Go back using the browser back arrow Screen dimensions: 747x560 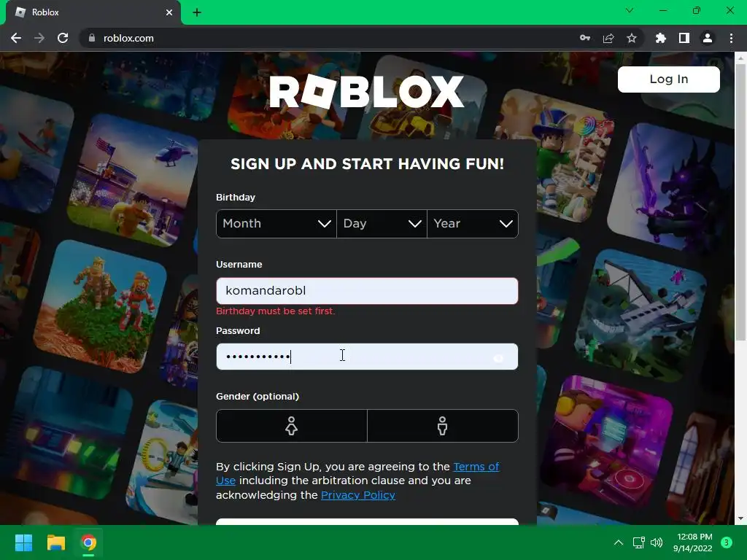click(16, 38)
